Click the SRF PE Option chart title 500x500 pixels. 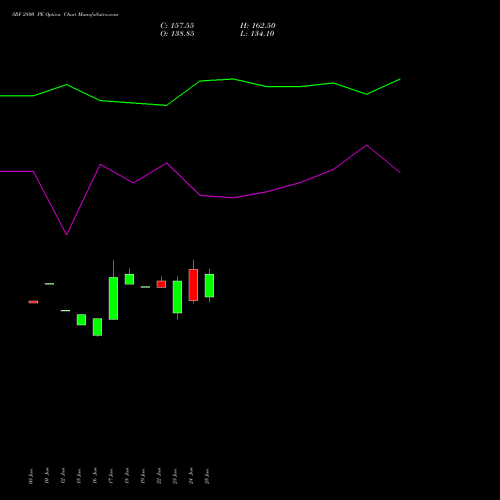65,15
